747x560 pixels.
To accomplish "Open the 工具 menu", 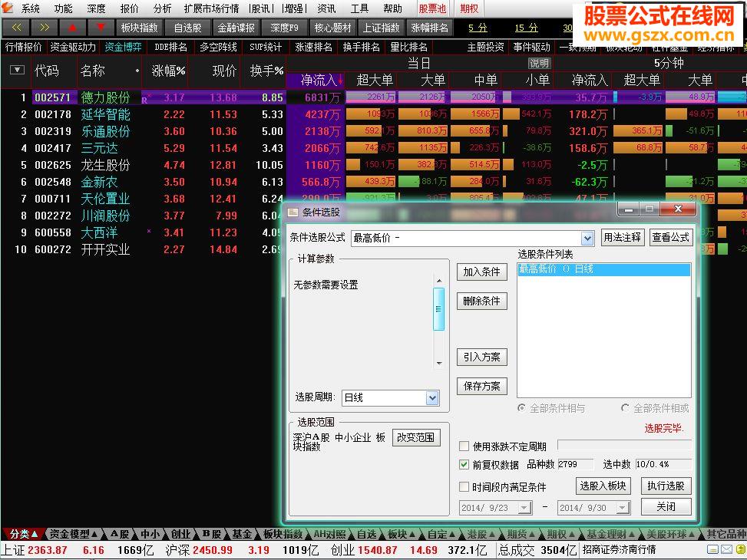I will tap(360, 8).
